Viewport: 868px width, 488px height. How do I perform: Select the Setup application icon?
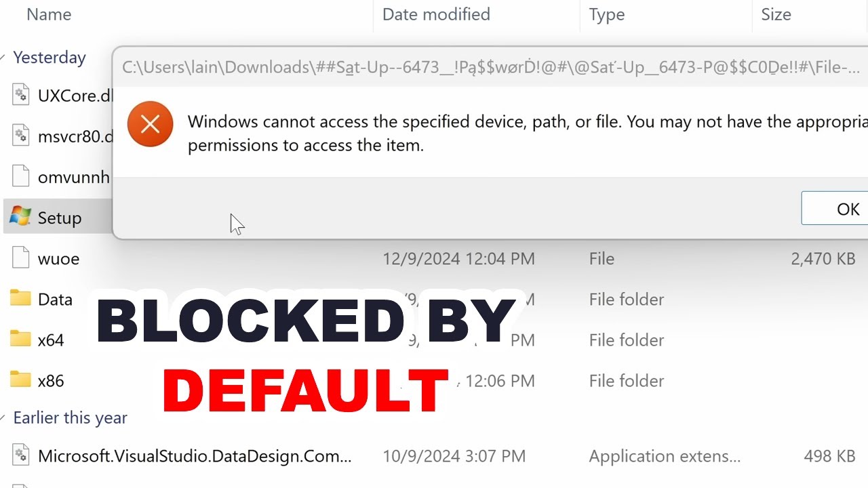[20, 218]
